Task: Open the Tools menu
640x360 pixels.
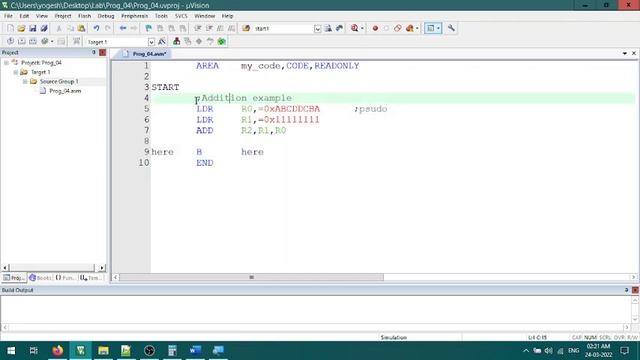Action: pyautogui.click(x=161, y=16)
